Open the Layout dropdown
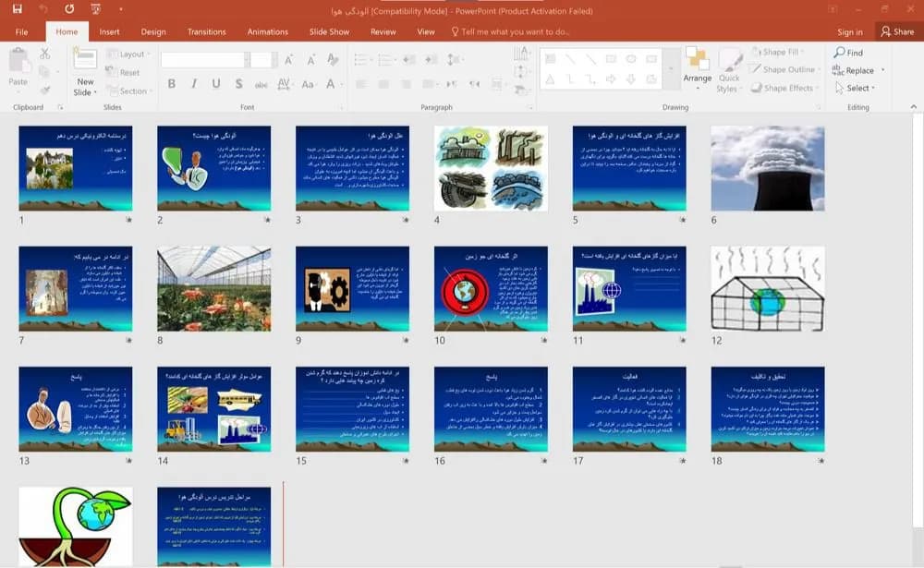 [x=128, y=54]
